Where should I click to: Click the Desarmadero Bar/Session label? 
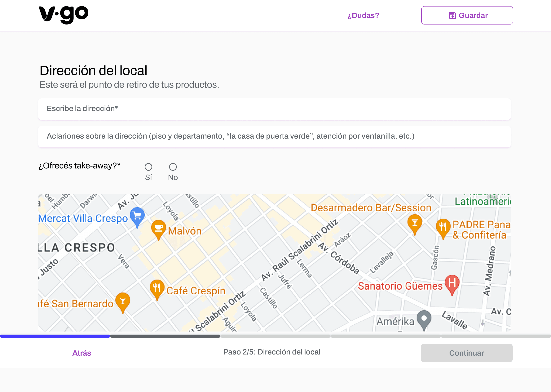coord(371,208)
